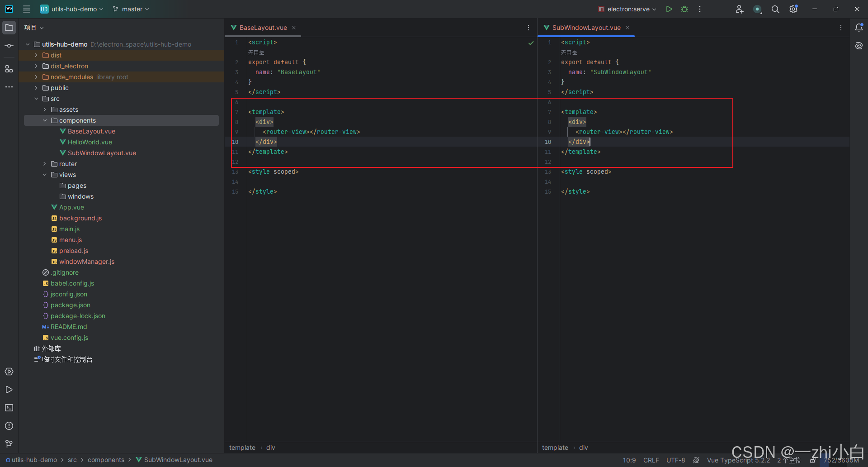Expand the node_modules folder
The width and height of the screenshot is (868, 467).
coord(36,77)
